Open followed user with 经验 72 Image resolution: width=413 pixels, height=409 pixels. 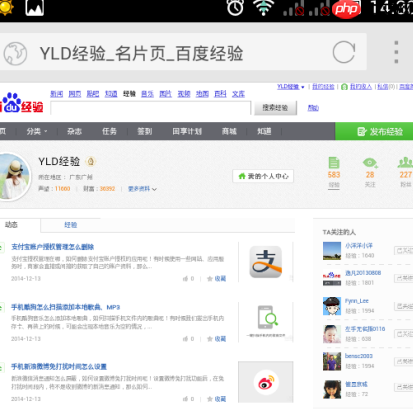click(356, 384)
